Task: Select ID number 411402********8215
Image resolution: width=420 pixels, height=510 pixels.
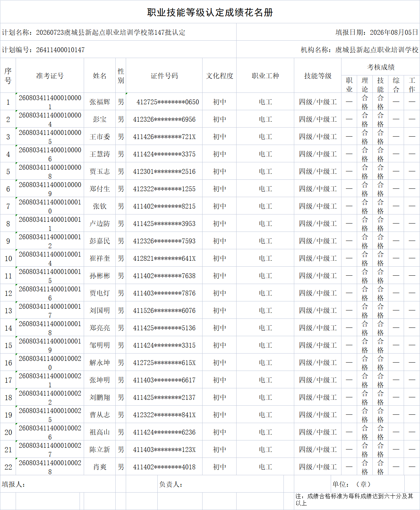Action: (x=164, y=206)
